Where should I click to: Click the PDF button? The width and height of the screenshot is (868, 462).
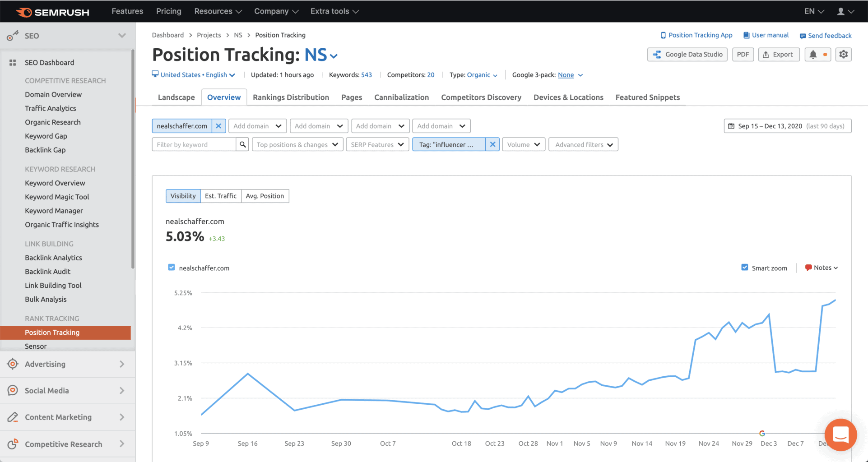pyautogui.click(x=743, y=55)
